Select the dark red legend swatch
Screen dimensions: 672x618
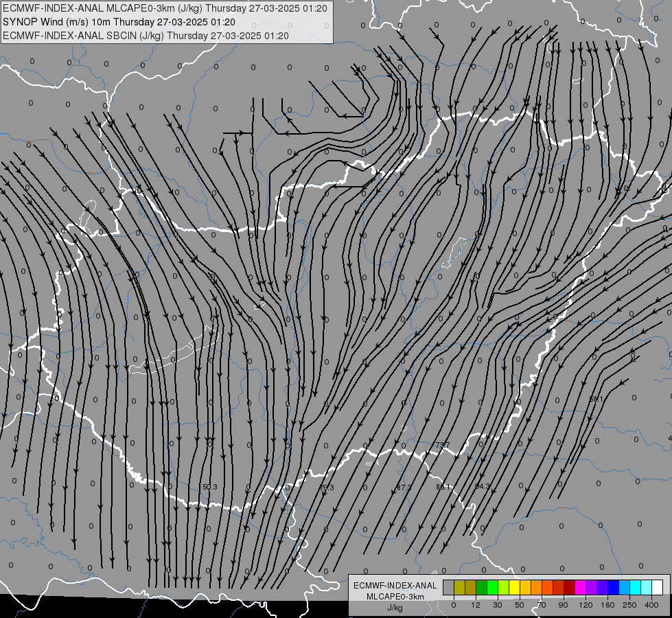click(x=570, y=588)
